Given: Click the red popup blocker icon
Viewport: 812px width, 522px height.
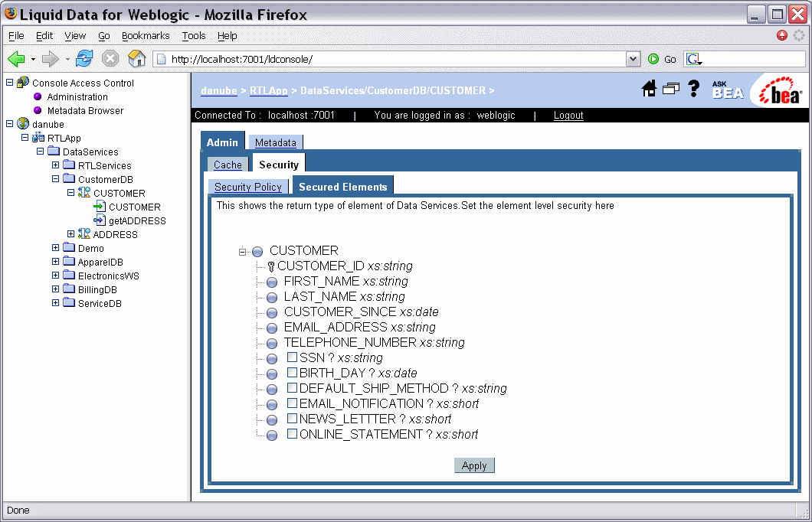Looking at the screenshot, I should tap(782, 35).
